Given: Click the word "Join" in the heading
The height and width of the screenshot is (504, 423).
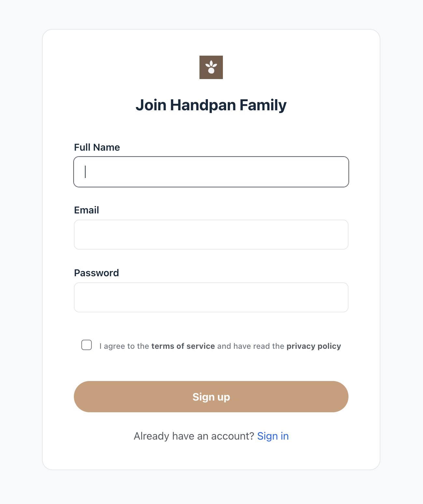Looking at the screenshot, I should pos(151,105).
